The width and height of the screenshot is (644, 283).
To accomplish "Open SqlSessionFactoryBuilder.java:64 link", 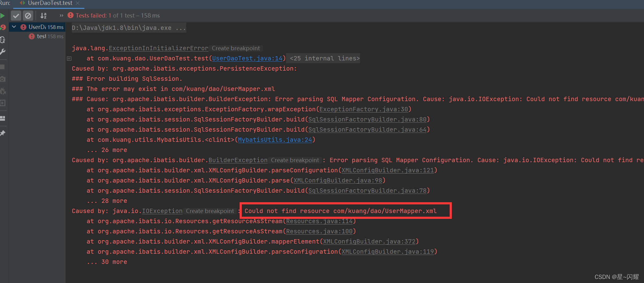I will (367, 130).
